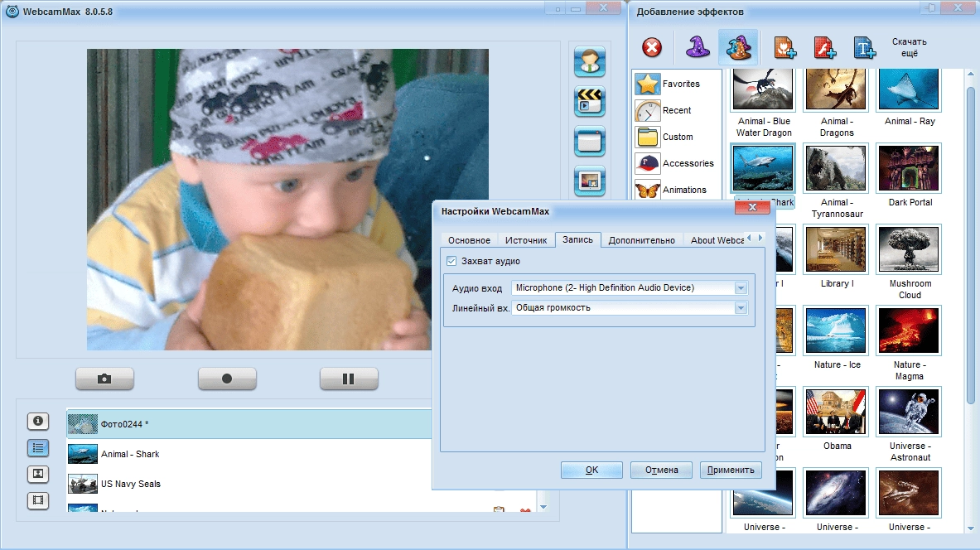Take a snapshot with camera button

104,379
